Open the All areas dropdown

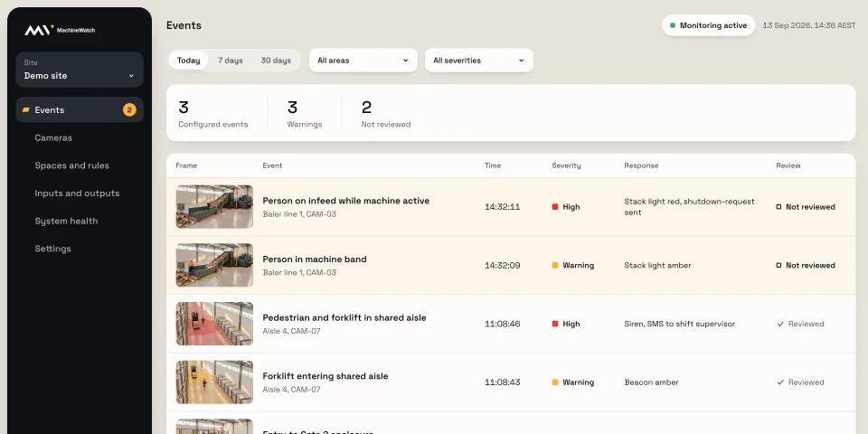[x=363, y=61]
